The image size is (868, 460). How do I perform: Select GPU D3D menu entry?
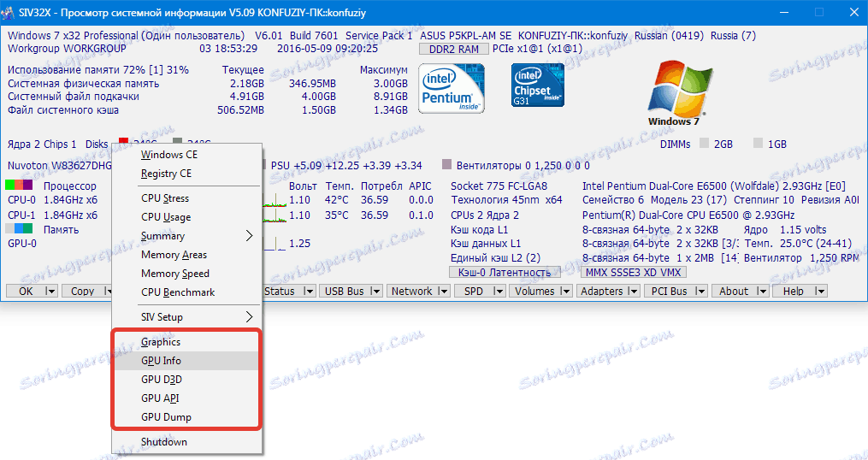(186, 380)
